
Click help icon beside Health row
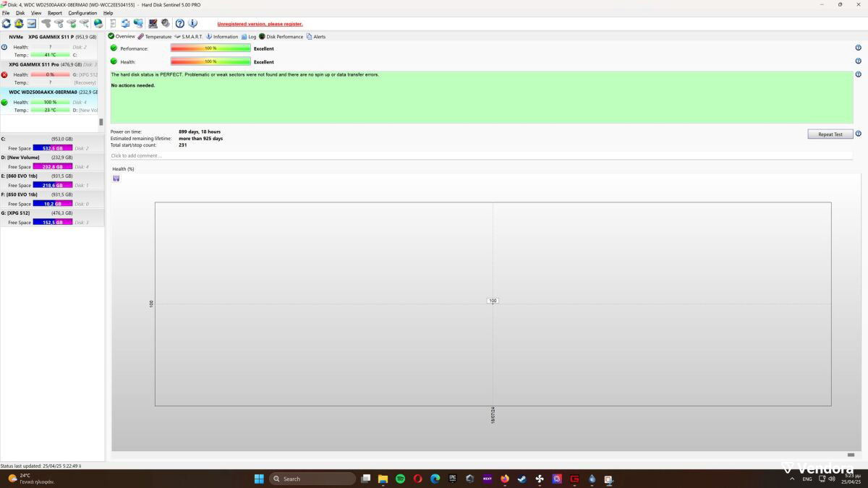[x=858, y=61]
